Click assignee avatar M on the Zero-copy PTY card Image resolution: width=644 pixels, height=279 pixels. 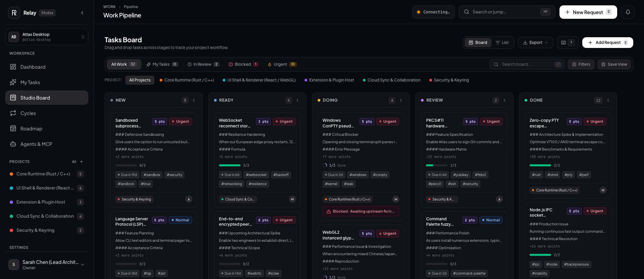(x=603, y=190)
